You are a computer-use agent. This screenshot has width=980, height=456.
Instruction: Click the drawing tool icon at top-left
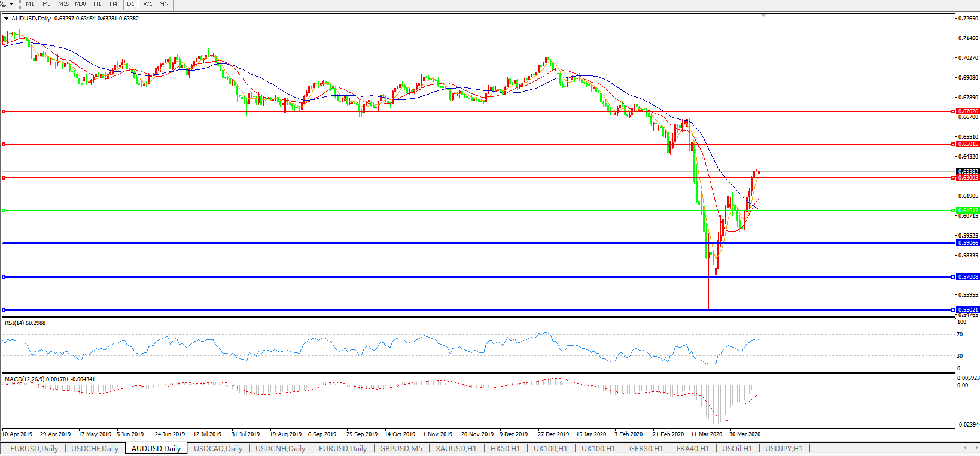[3, 4]
